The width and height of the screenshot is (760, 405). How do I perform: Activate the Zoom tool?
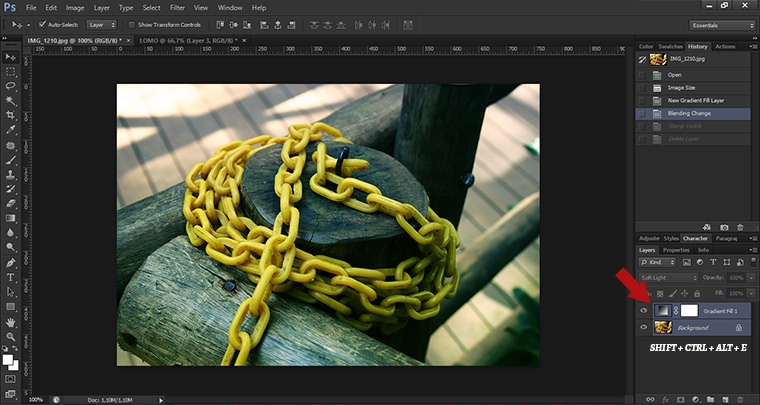tap(10, 338)
